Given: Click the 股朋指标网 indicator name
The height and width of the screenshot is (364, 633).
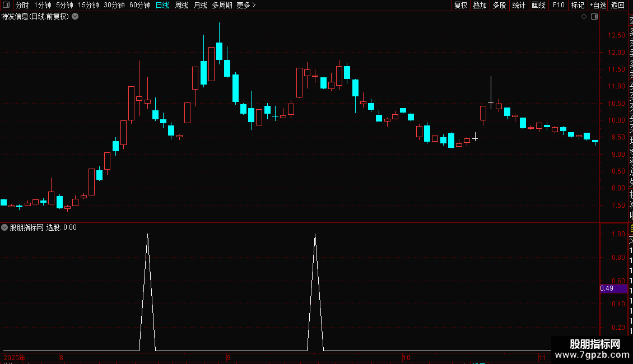Looking at the screenshot, I should click(27, 227).
